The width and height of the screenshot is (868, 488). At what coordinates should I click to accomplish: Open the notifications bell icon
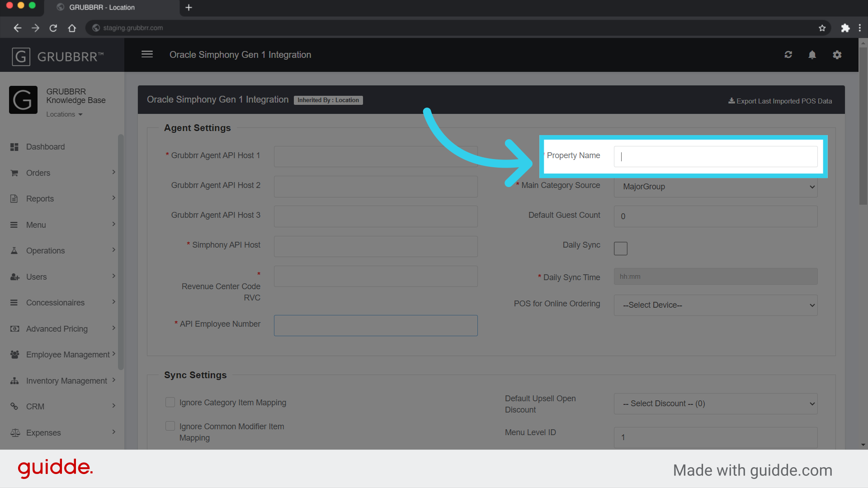click(x=812, y=55)
